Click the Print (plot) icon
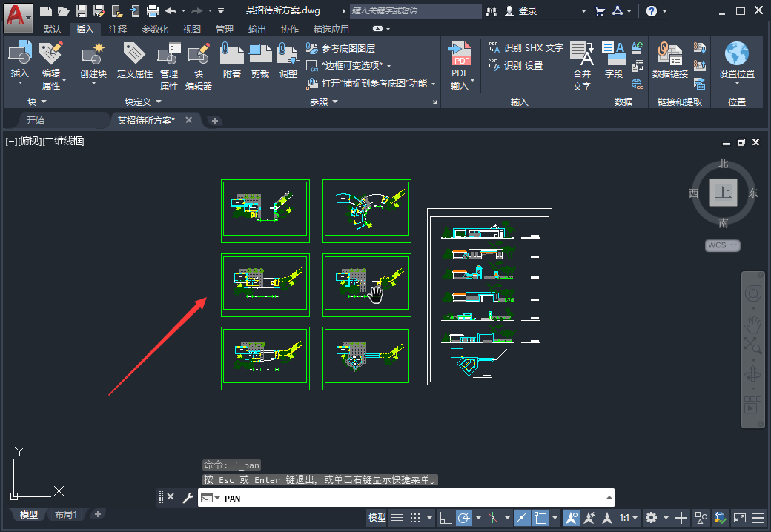Viewport: 771px width, 532px height. point(153,11)
